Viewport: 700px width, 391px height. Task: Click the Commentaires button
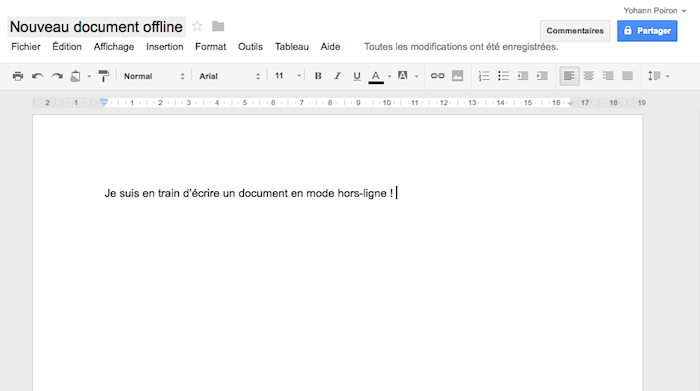click(x=575, y=31)
